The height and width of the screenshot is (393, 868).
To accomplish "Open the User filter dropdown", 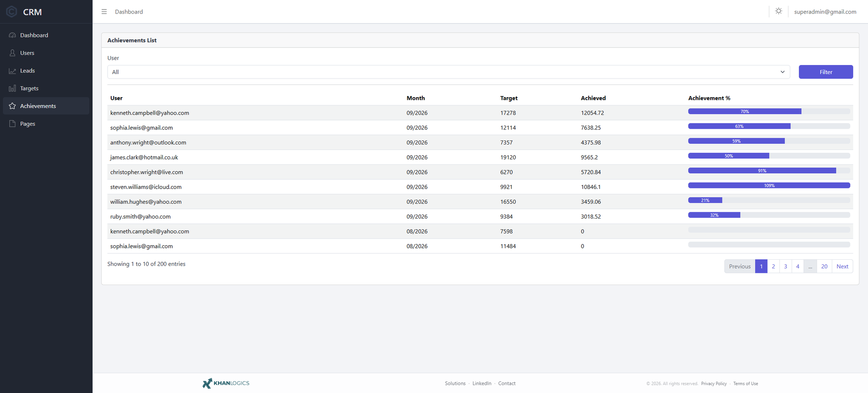I will 448,72.
